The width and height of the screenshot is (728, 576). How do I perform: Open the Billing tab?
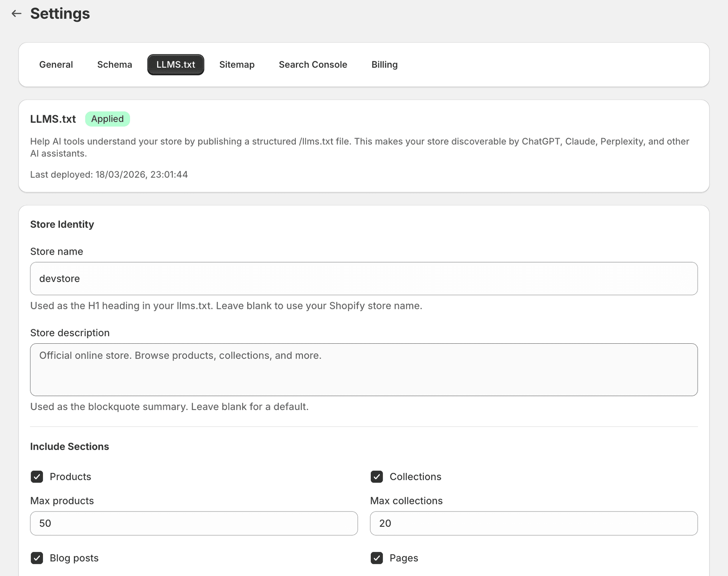(x=384, y=64)
